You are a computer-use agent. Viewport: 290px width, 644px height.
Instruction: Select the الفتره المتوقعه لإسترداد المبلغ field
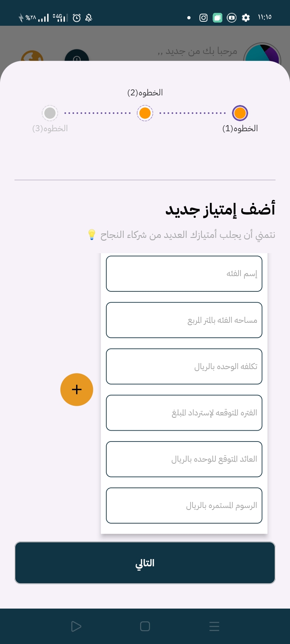pos(184,413)
